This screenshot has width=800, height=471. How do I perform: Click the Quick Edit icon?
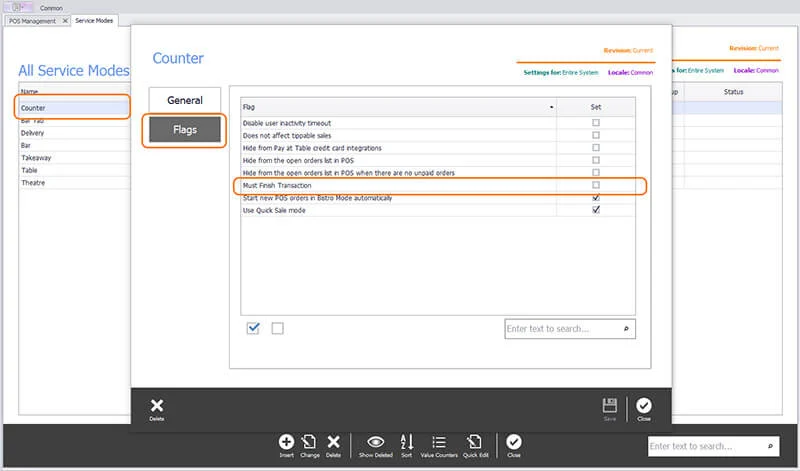(x=474, y=442)
